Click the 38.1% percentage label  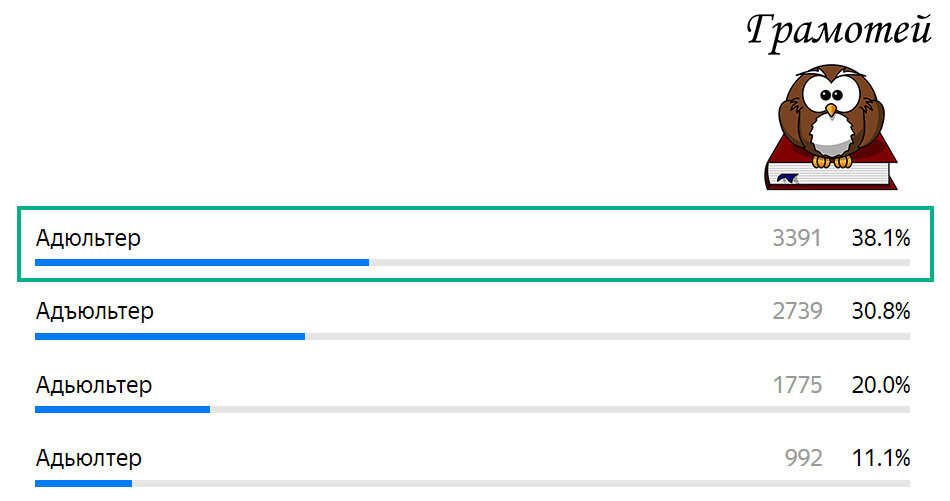pyautogui.click(x=880, y=238)
